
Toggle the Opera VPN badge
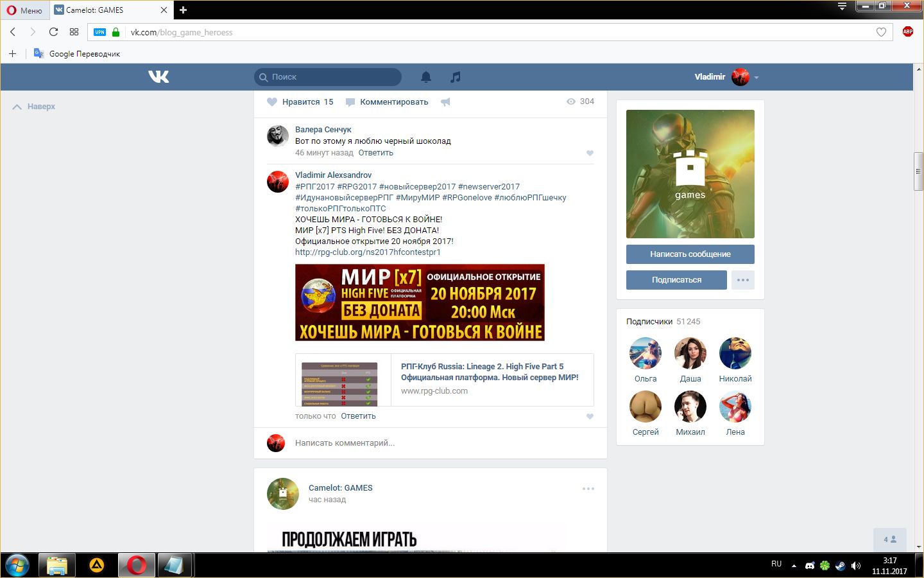(99, 32)
